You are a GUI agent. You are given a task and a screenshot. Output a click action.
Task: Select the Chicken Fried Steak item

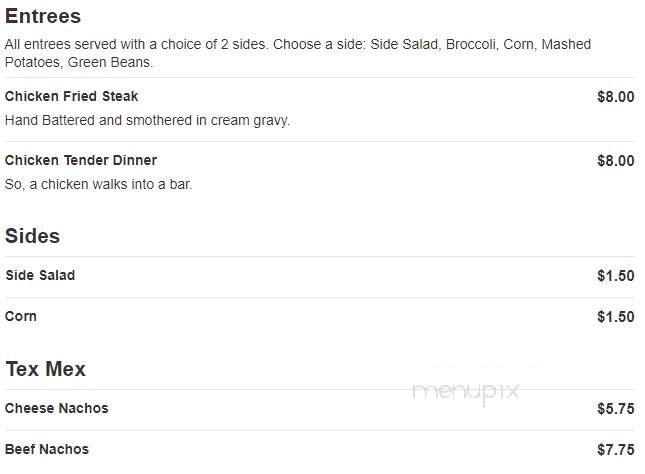71,96
